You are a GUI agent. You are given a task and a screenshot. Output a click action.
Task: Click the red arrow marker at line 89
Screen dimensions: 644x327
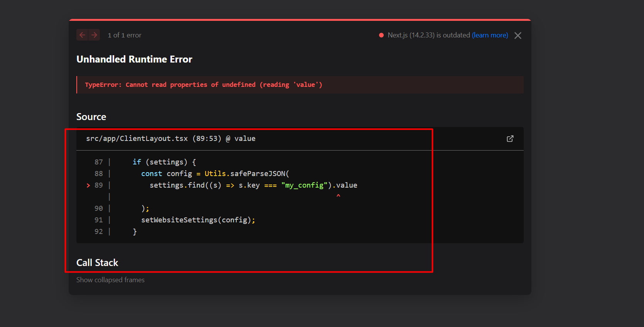coord(88,185)
